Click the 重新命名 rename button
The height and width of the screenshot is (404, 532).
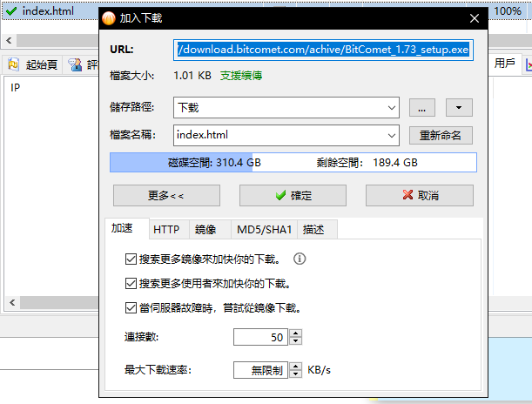coord(441,135)
